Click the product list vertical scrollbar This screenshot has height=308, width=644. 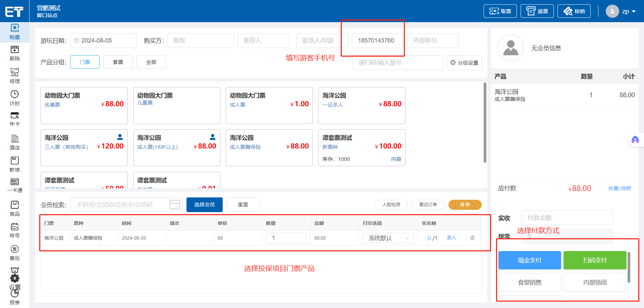(x=485, y=122)
